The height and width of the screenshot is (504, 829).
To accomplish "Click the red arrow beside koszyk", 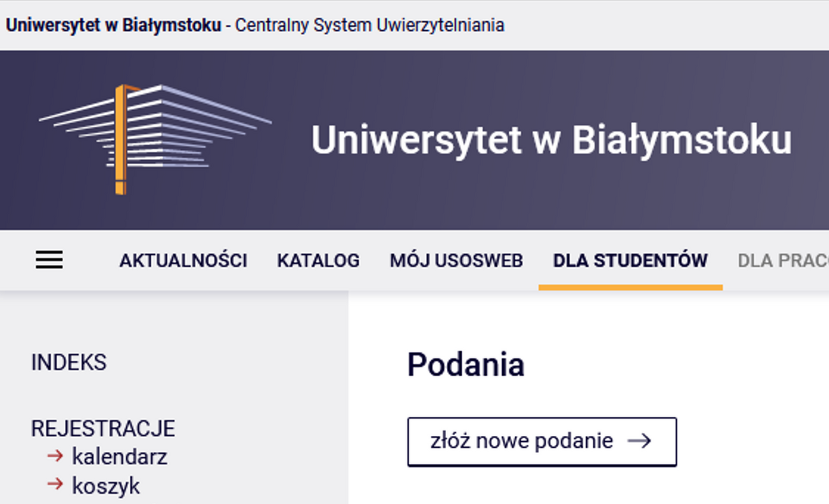I will coord(55,484).
